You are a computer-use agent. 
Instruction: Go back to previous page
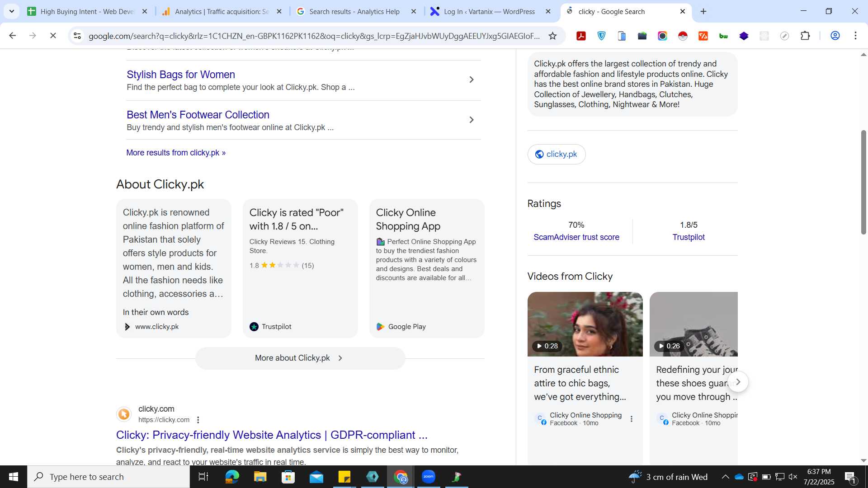point(12,35)
